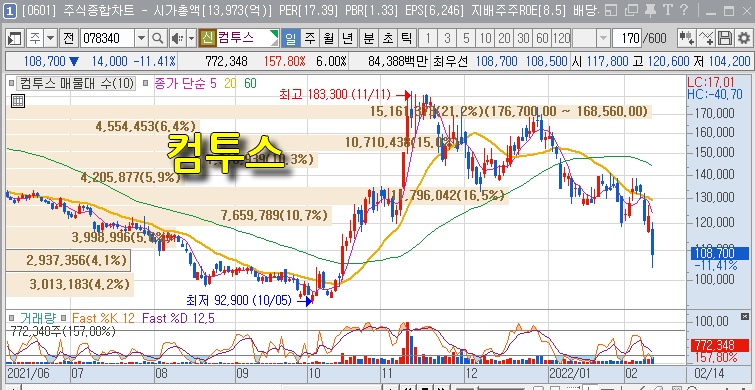Click the 최고 183,300 (11/11) label
The width and height of the screenshot is (755, 390).
pos(335,94)
